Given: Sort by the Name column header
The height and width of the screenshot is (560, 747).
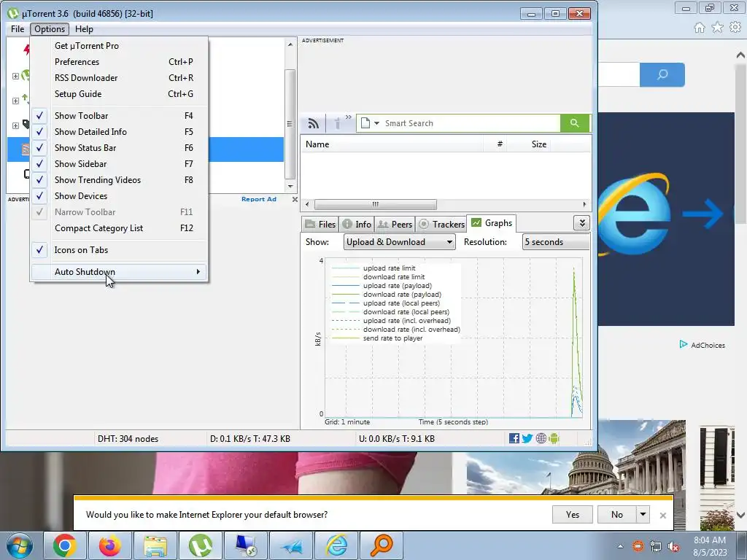Looking at the screenshot, I should 392,144.
